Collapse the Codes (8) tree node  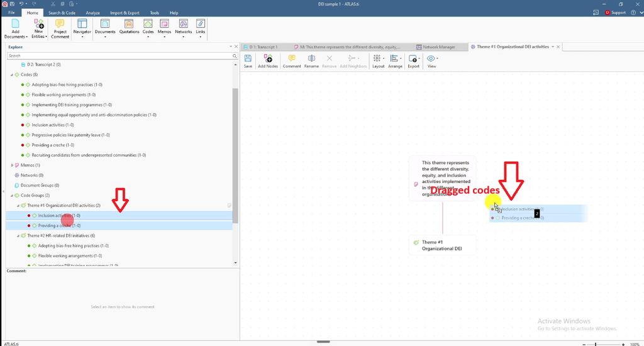pyautogui.click(x=12, y=75)
